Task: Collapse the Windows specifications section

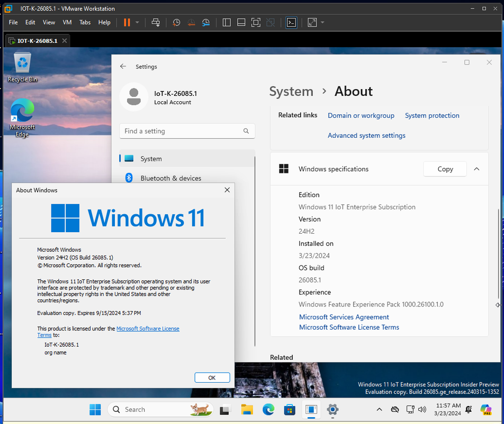Action: (476, 169)
